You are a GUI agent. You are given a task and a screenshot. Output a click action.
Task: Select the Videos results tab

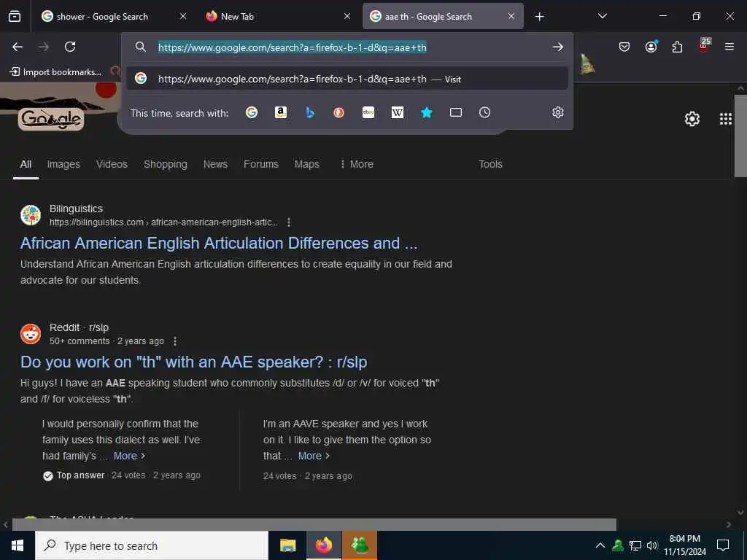[x=112, y=164]
